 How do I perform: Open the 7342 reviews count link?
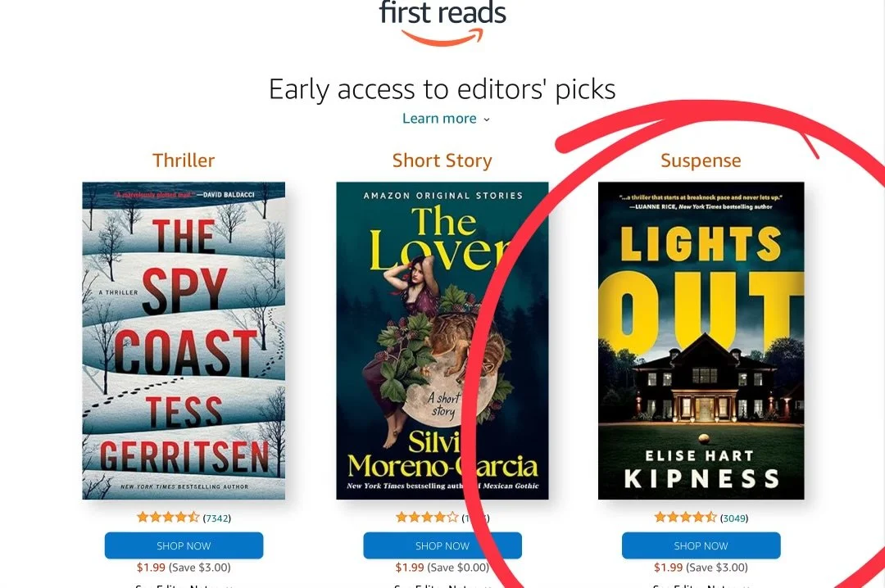216,518
